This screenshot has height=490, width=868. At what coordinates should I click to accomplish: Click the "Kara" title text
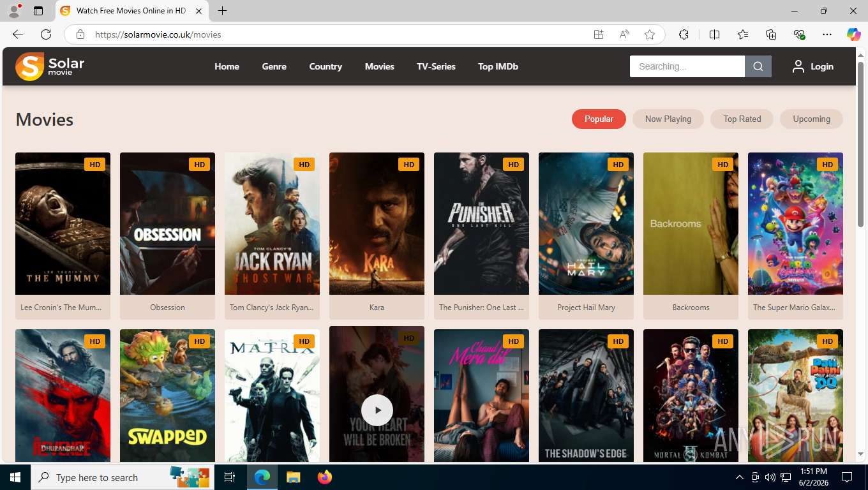pyautogui.click(x=377, y=308)
